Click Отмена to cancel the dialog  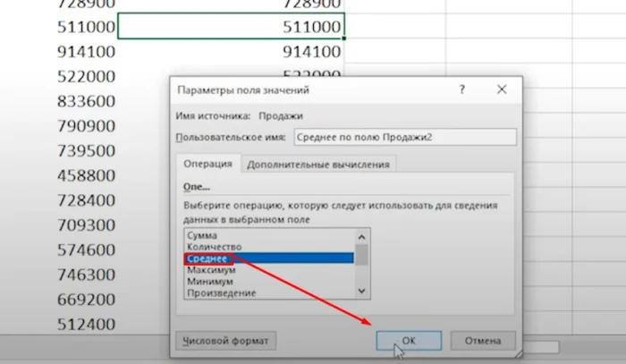pyautogui.click(x=483, y=340)
